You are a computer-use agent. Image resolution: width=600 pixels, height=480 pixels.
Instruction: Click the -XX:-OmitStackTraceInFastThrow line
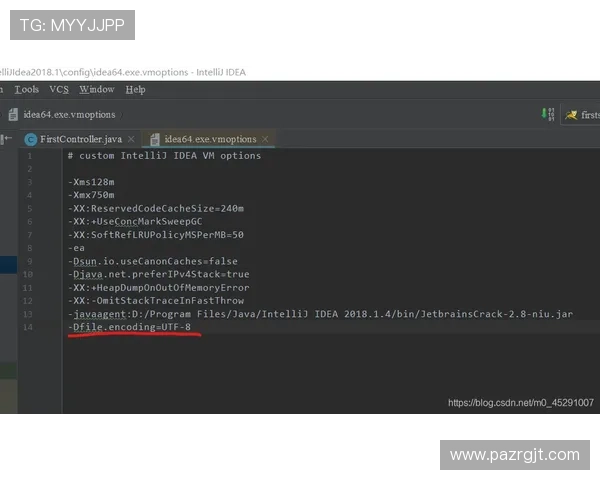pos(156,301)
